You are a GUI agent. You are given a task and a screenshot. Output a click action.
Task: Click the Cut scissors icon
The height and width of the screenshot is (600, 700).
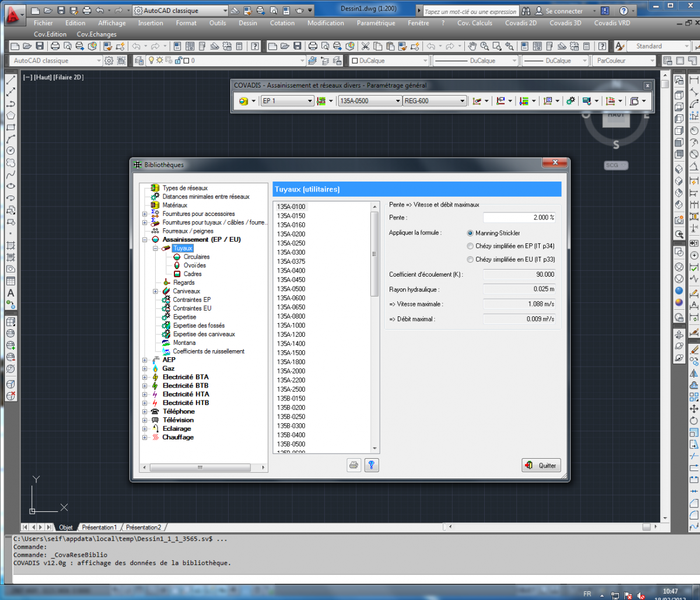click(365, 46)
